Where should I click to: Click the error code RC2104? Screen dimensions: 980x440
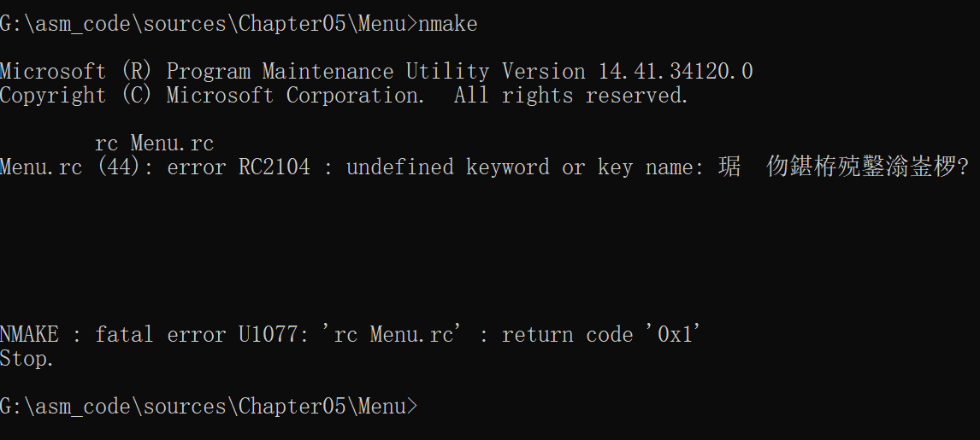pyautogui.click(x=275, y=167)
